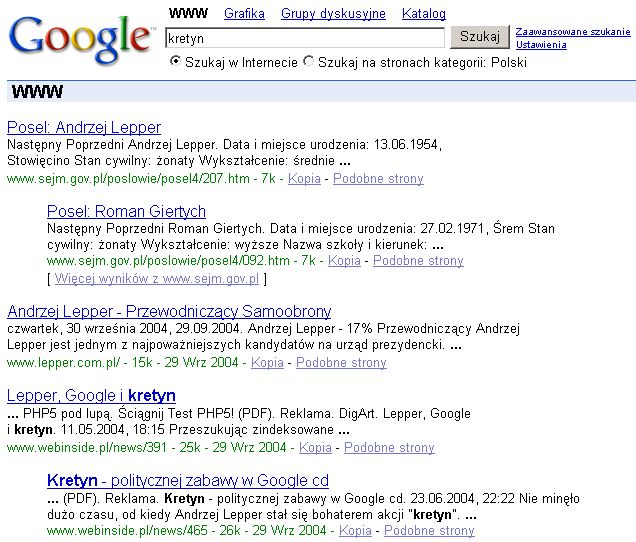Select Szukaj w Internecie radio button
Screen dimensions: 636x542
(175, 61)
